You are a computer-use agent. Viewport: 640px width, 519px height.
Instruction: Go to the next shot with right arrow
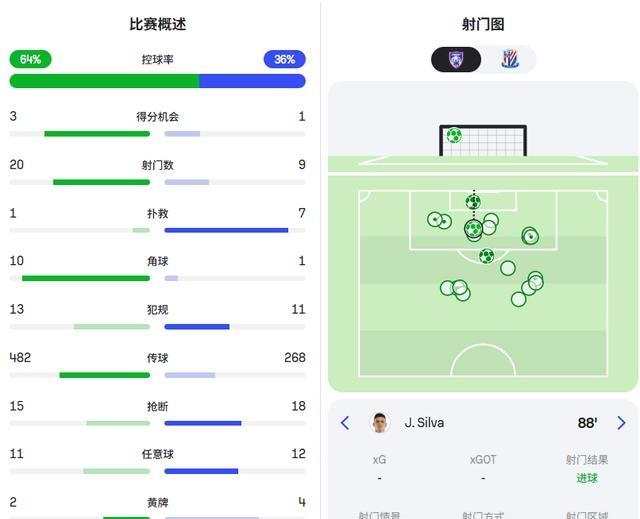click(621, 423)
